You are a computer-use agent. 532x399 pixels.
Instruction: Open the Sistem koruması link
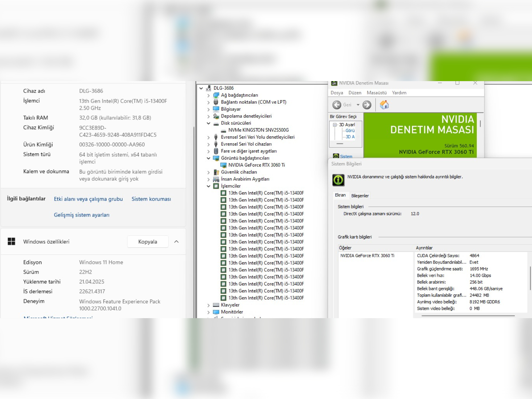(151, 199)
